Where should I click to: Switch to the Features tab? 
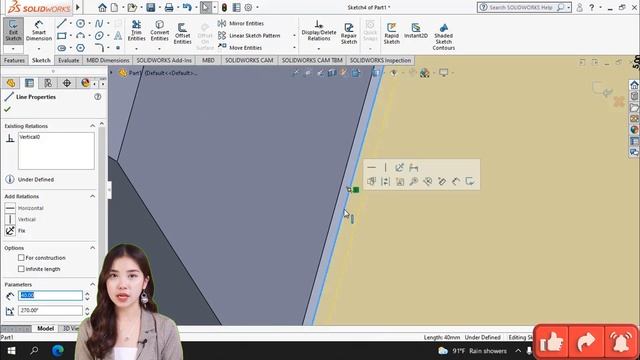(x=14, y=60)
